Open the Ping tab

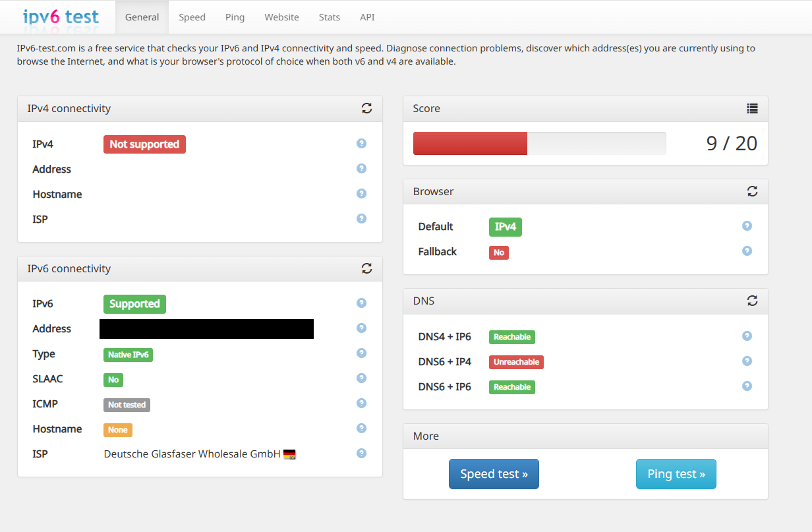click(235, 17)
